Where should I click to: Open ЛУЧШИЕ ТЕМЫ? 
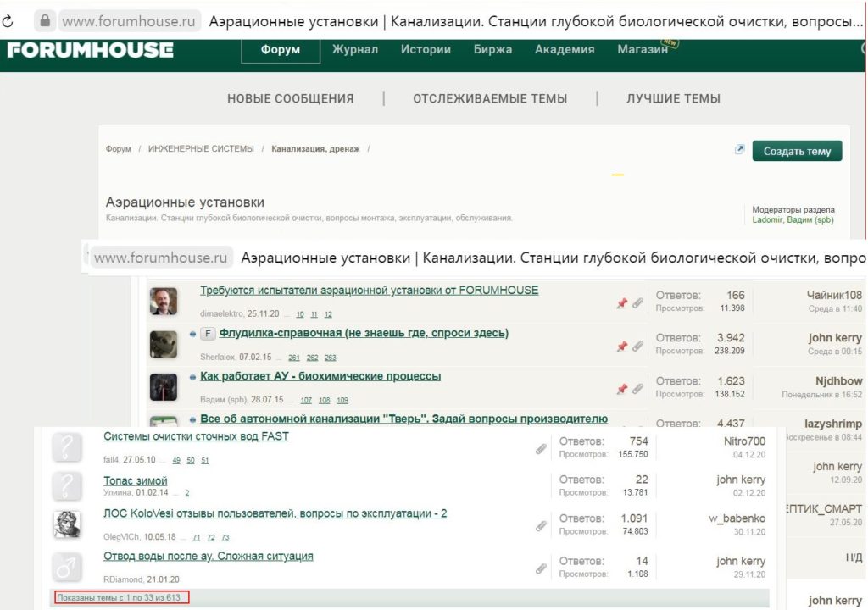point(673,98)
